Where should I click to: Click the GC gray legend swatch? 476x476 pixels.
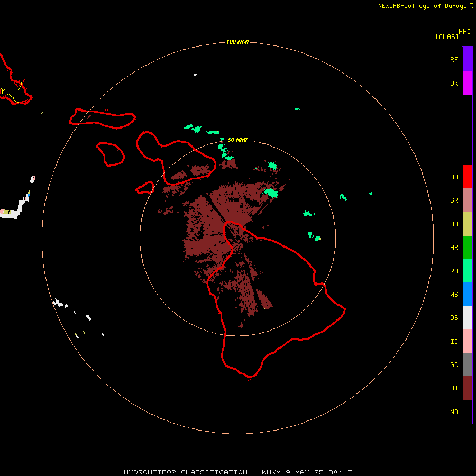pos(467,364)
